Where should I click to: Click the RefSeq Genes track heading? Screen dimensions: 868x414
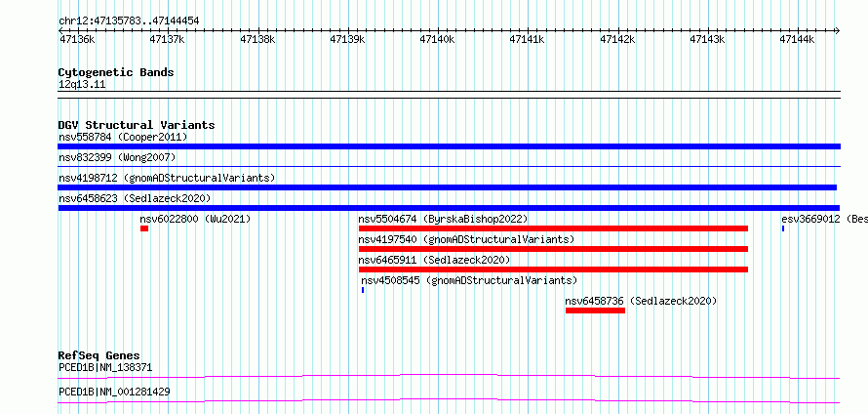pos(99,355)
